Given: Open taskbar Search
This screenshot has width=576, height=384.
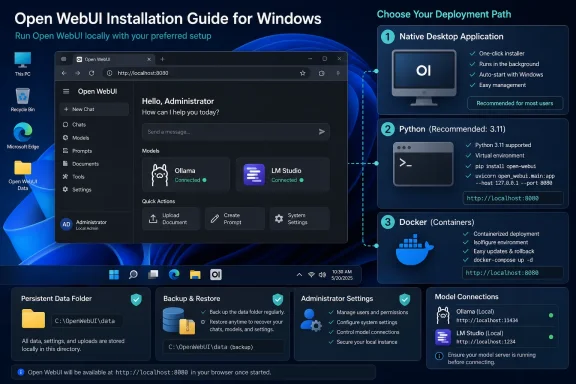Looking at the screenshot, I should pyautogui.click(x=133, y=274).
